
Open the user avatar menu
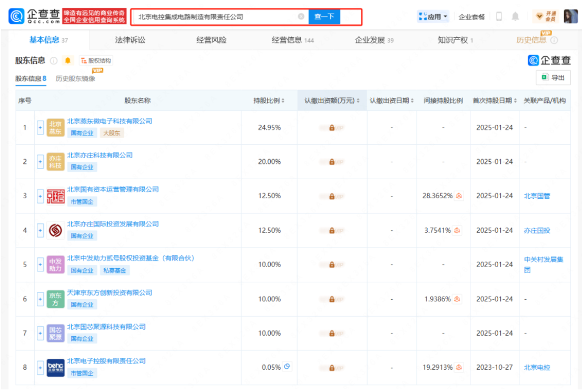[x=570, y=16]
